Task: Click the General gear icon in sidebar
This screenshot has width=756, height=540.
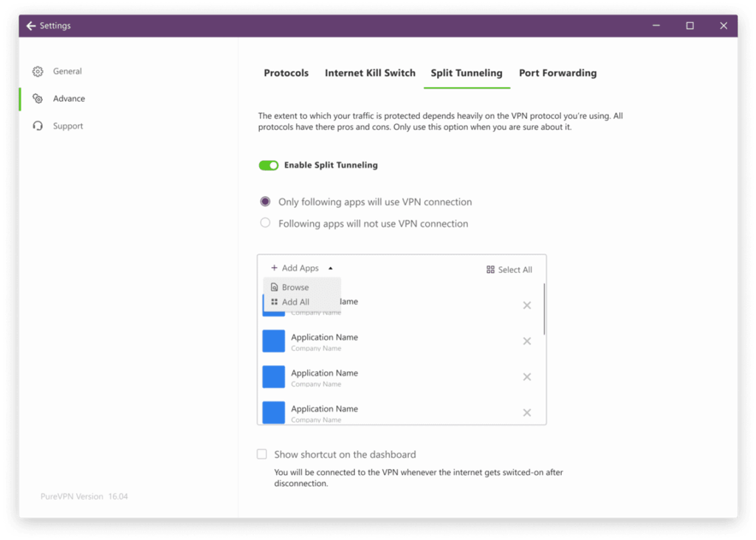Action: (38, 72)
